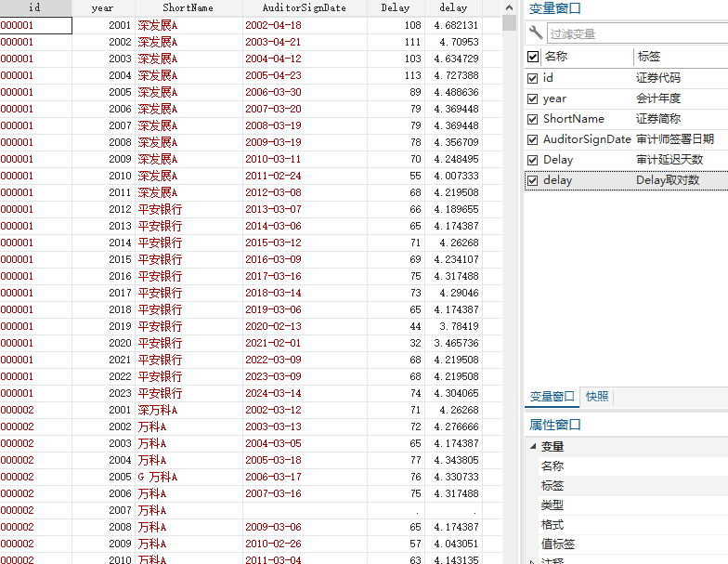
Task: Uncheck the id variable checkbox
Action: (533, 78)
